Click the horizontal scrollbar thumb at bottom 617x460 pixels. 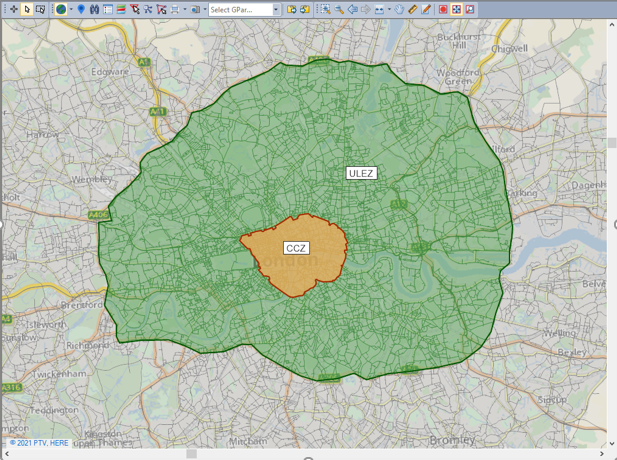click(191, 453)
